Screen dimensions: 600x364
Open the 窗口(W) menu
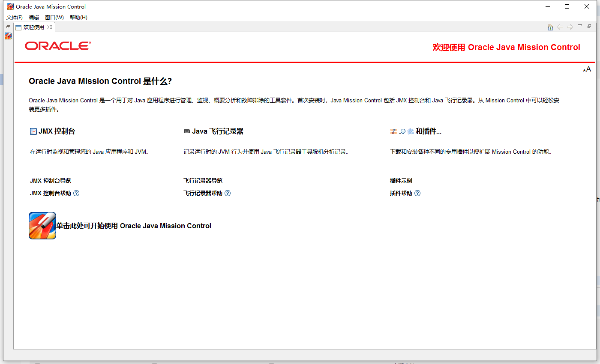click(x=54, y=18)
